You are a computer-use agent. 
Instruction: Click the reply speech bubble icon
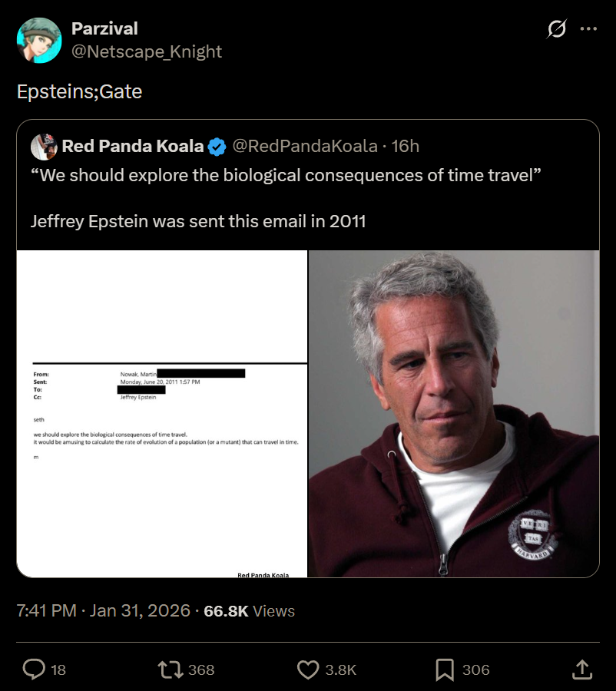pyautogui.click(x=34, y=670)
